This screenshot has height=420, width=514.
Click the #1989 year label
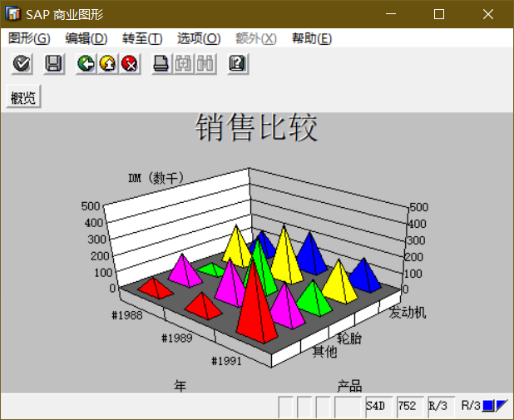coord(177,338)
